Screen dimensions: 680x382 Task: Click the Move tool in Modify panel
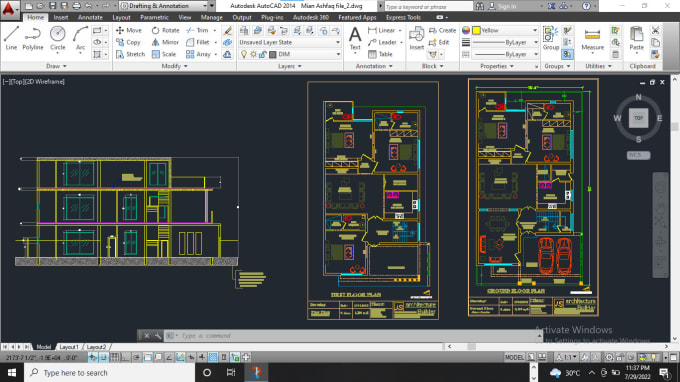[x=129, y=30]
